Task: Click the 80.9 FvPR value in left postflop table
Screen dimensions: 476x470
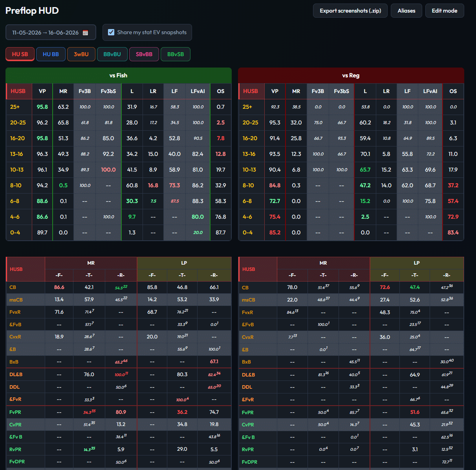Action: pyautogui.click(x=121, y=412)
